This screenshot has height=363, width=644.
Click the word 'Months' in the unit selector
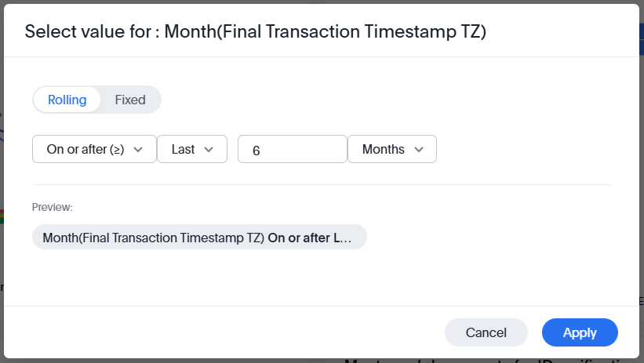383,149
